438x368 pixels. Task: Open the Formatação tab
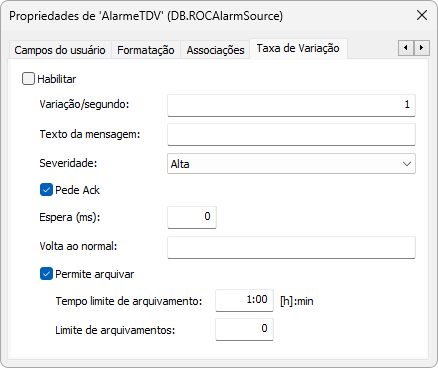[x=146, y=50]
